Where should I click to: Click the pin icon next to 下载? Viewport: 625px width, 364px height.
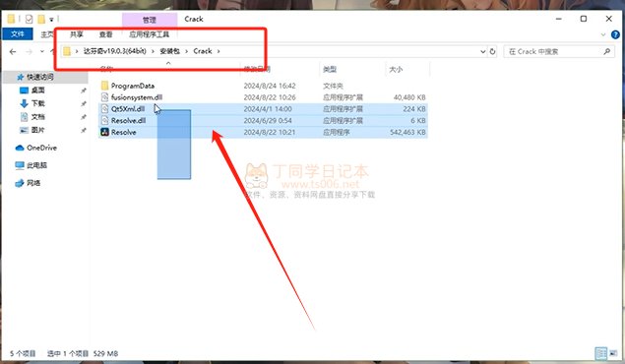(x=84, y=104)
